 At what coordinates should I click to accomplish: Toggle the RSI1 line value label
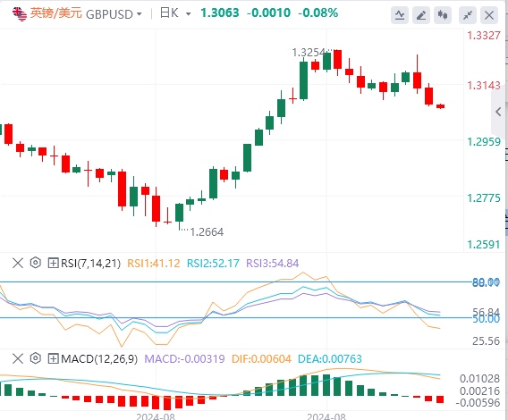(x=154, y=264)
